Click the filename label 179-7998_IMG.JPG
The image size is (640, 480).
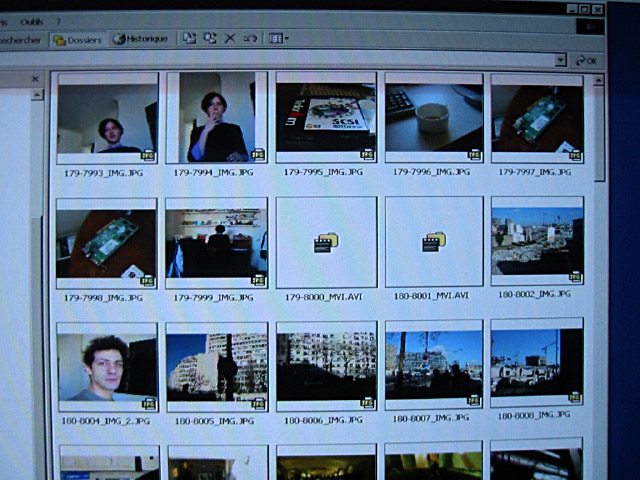pos(103,298)
